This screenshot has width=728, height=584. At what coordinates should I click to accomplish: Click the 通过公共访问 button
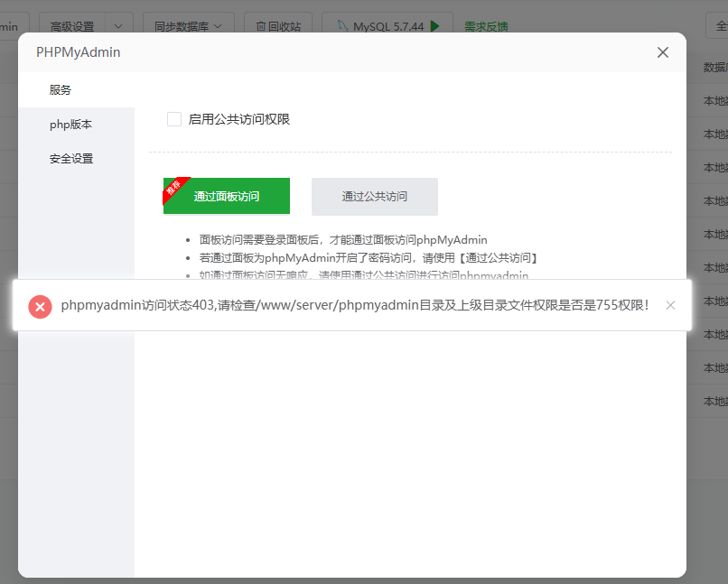[374, 196]
